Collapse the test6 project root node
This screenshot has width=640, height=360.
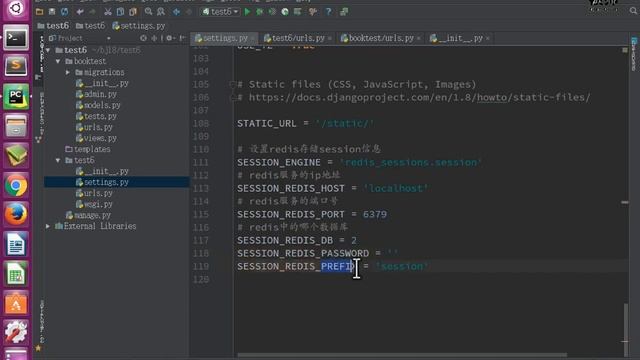(48, 50)
